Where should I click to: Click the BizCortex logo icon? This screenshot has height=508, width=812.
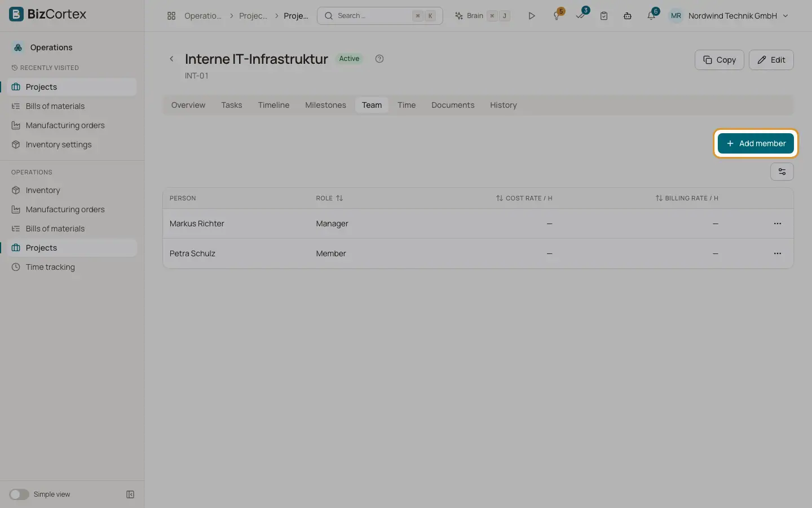point(16,14)
